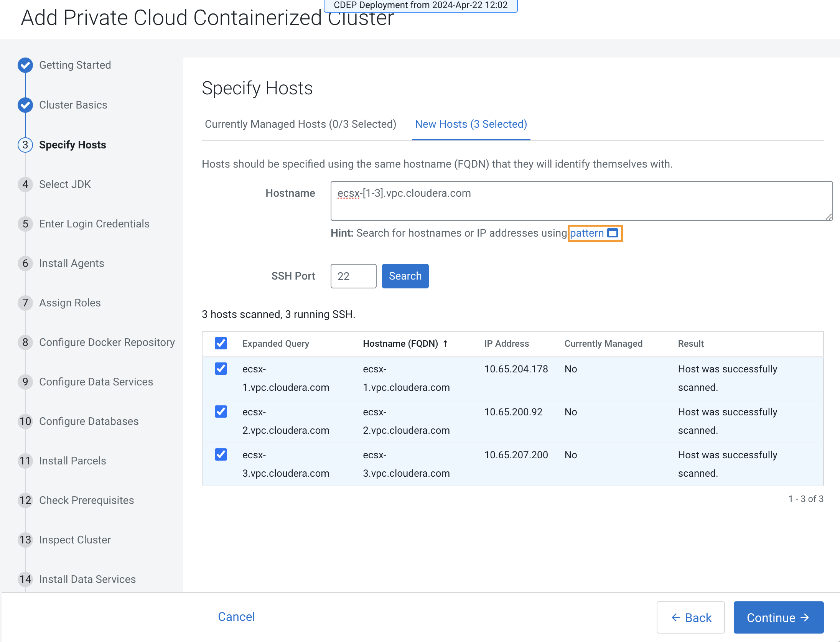Go to Check Prerequisites step

point(87,500)
